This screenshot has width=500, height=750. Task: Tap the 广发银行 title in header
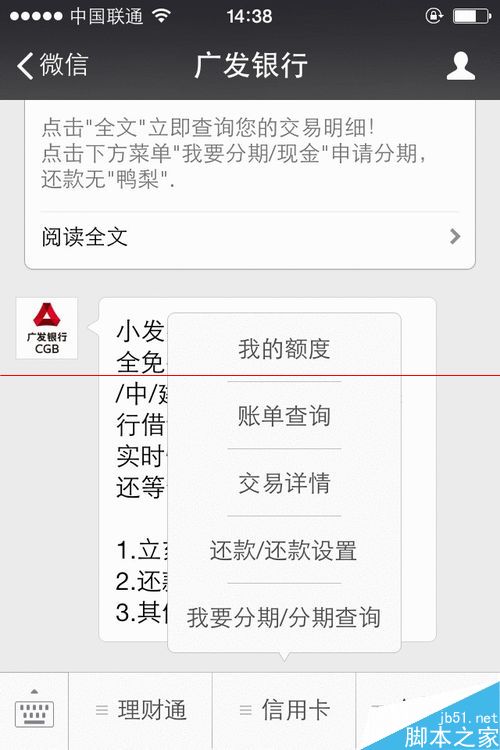(251, 65)
